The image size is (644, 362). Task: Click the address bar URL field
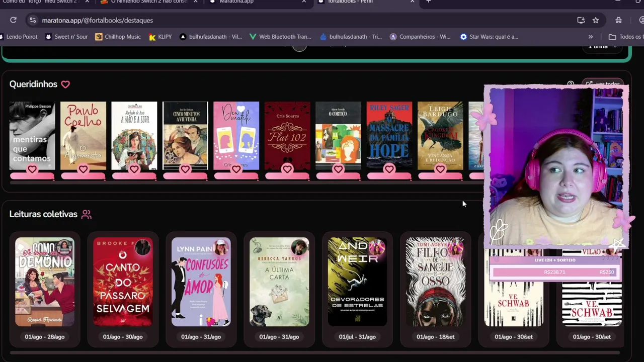point(302,20)
